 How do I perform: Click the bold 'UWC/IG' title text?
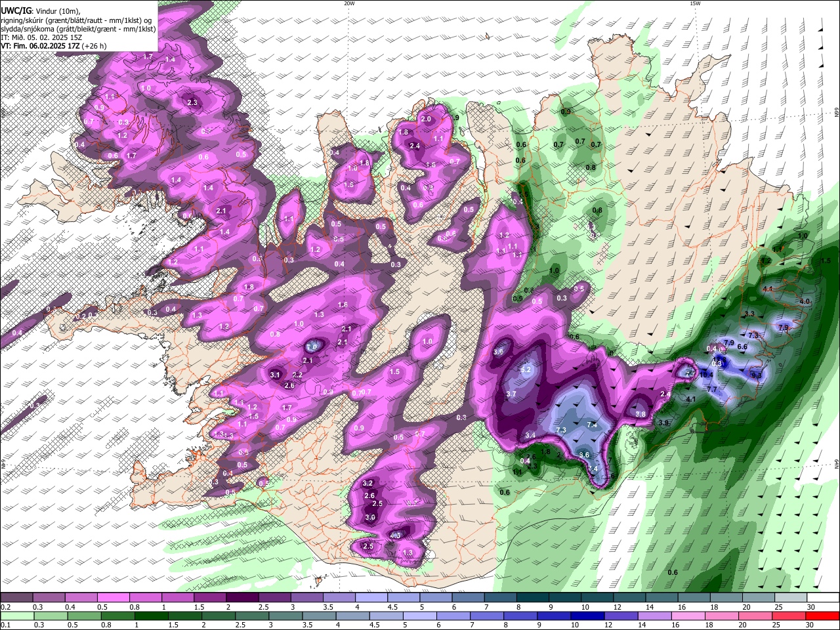point(16,11)
